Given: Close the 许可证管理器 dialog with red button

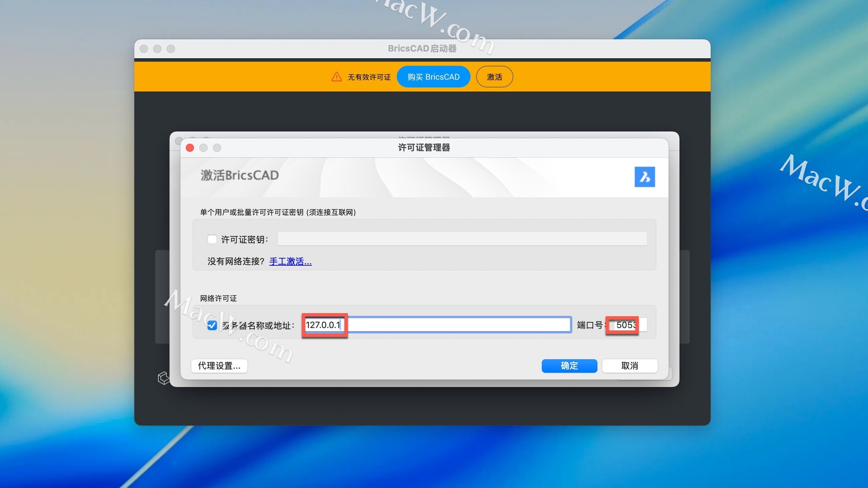Looking at the screenshot, I should [190, 148].
